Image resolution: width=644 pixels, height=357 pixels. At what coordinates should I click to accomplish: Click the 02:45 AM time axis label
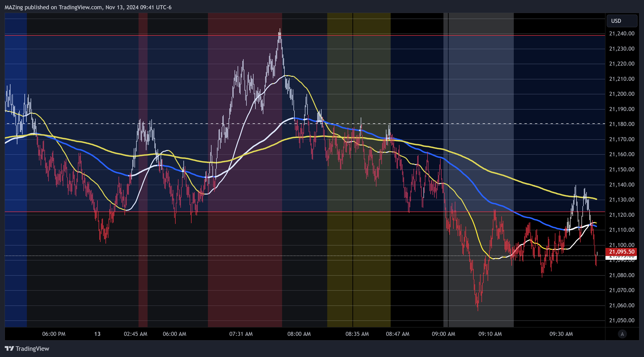[135, 334]
